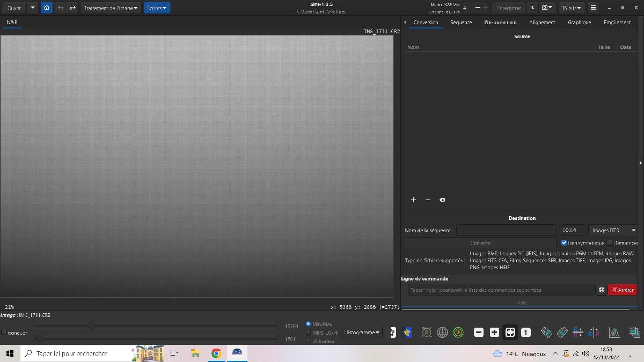This screenshot has width=644, height=362.
Task: Click the astrometry annotation icon
Action: 427,333
